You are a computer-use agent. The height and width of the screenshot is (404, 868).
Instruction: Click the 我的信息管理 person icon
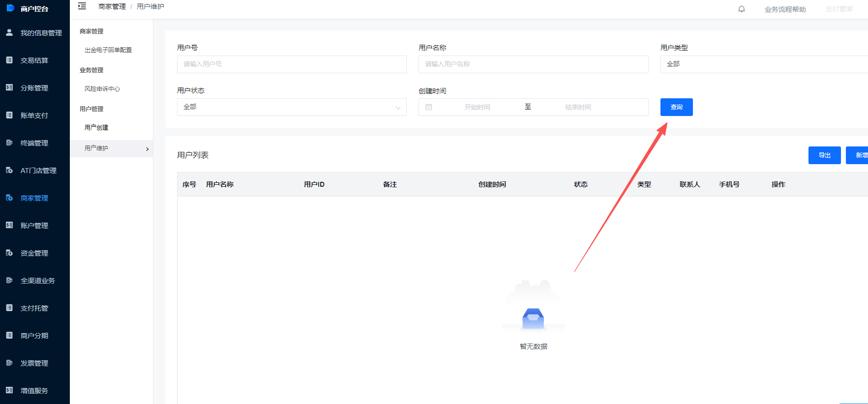[9, 32]
